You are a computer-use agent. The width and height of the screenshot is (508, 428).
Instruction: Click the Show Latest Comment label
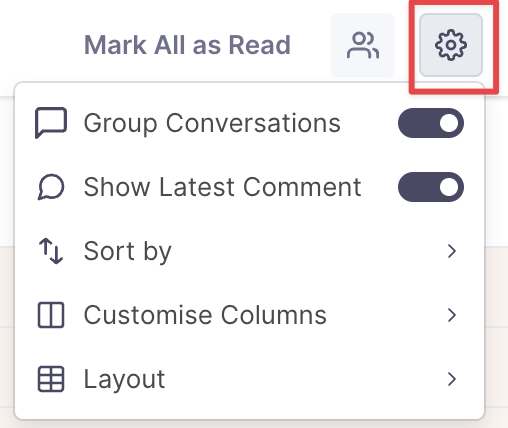(222, 187)
